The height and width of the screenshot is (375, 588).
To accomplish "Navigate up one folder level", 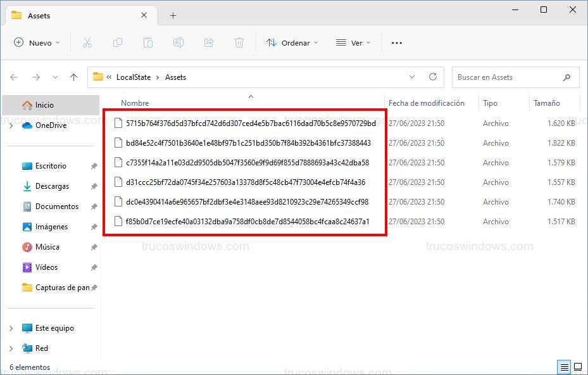I will coord(73,77).
